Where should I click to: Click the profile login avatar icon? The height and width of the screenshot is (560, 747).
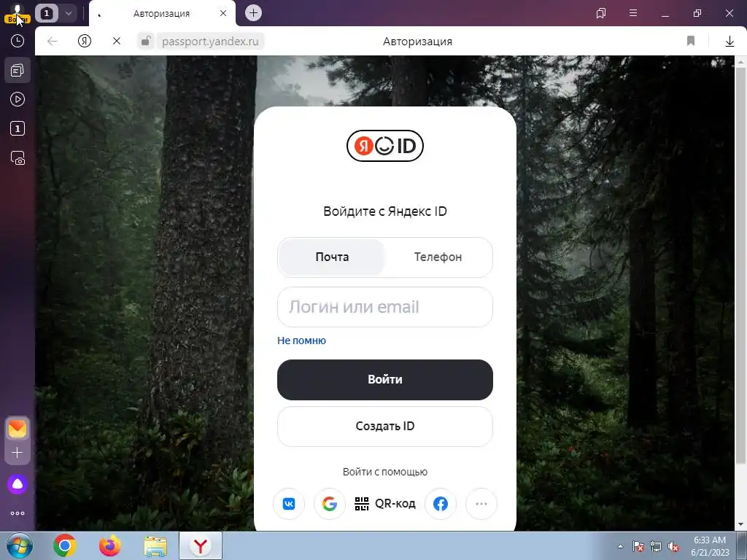point(18,13)
